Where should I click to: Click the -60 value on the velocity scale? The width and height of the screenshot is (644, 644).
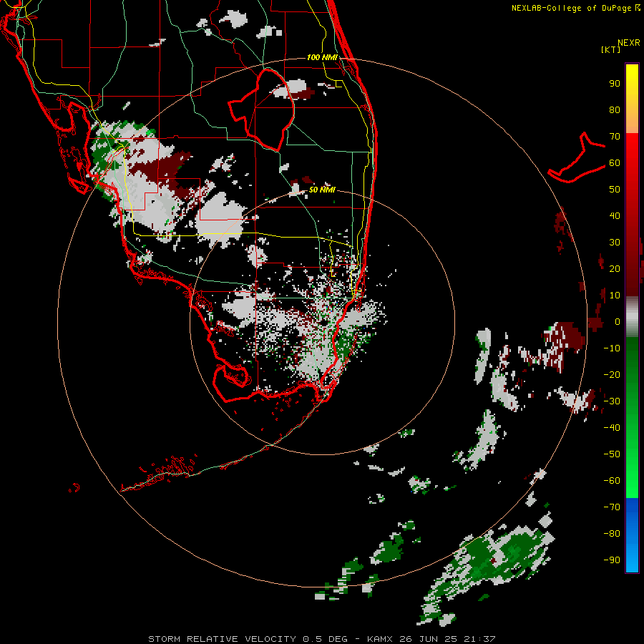tap(612, 481)
